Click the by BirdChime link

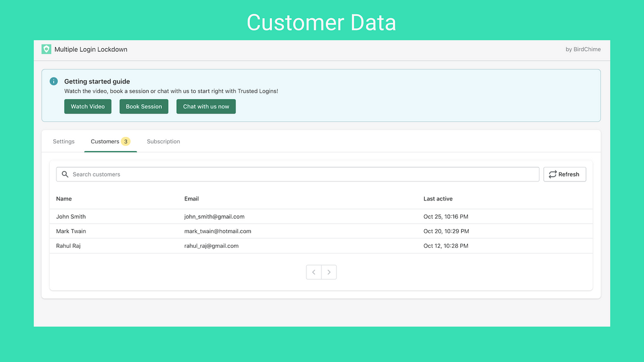[583, 49]
